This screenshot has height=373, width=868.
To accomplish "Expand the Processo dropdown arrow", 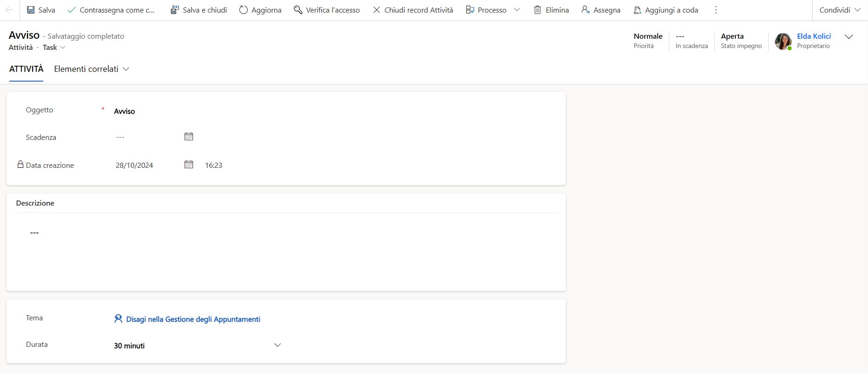I will (516, 10).
